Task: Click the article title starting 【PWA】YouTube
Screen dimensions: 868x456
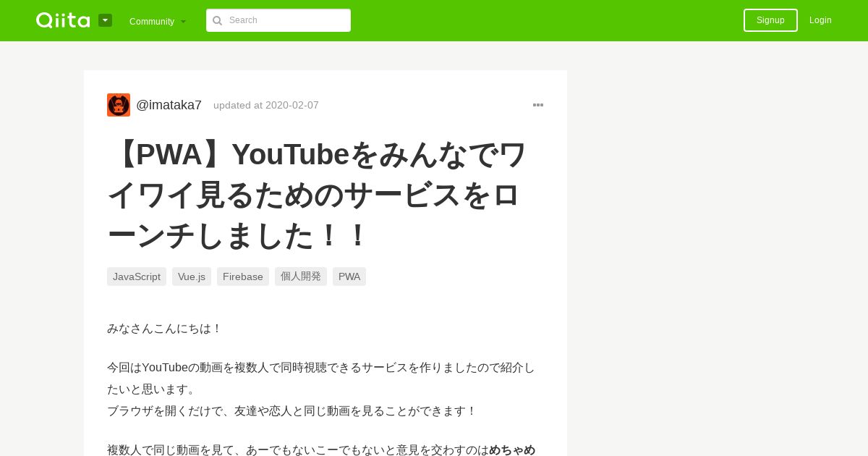Action: click(x=318, y=195)
